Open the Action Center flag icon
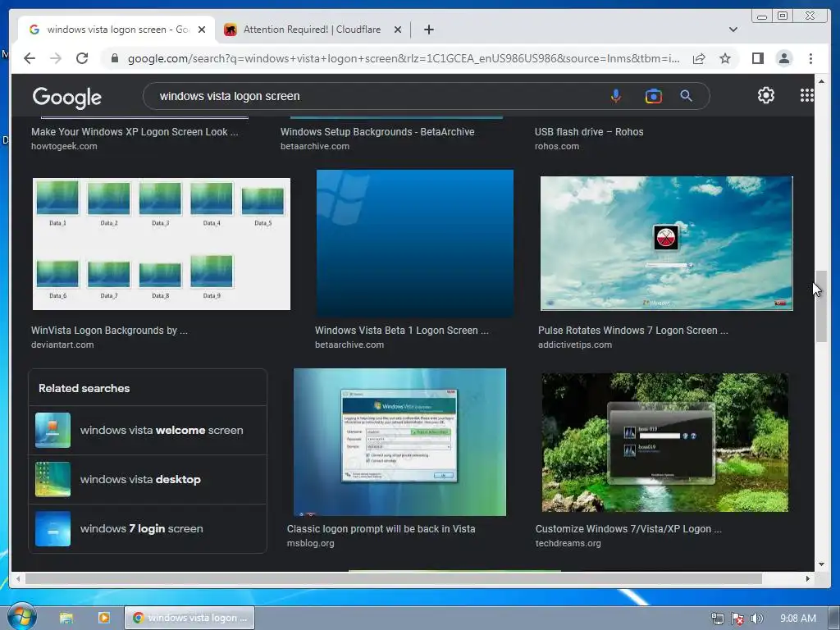This screenshot has height=630, width=840. pyautogui.click(x=737, y=619)
